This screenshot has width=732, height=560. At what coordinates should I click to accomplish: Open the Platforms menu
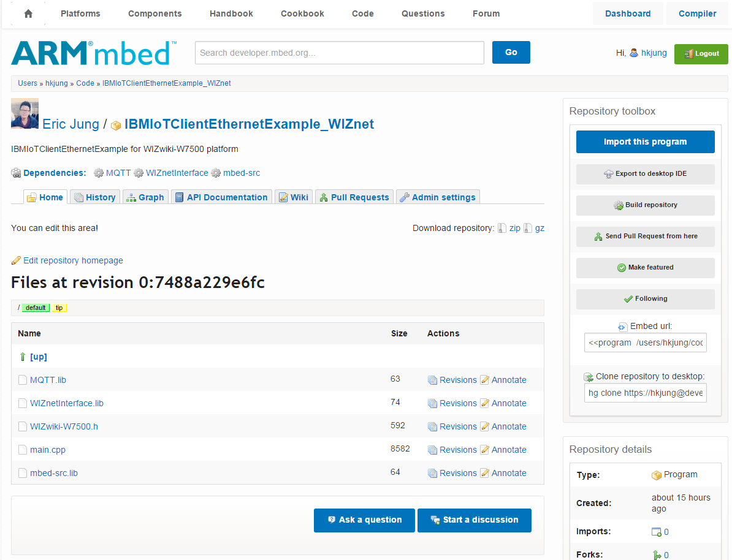coord(80,13)
